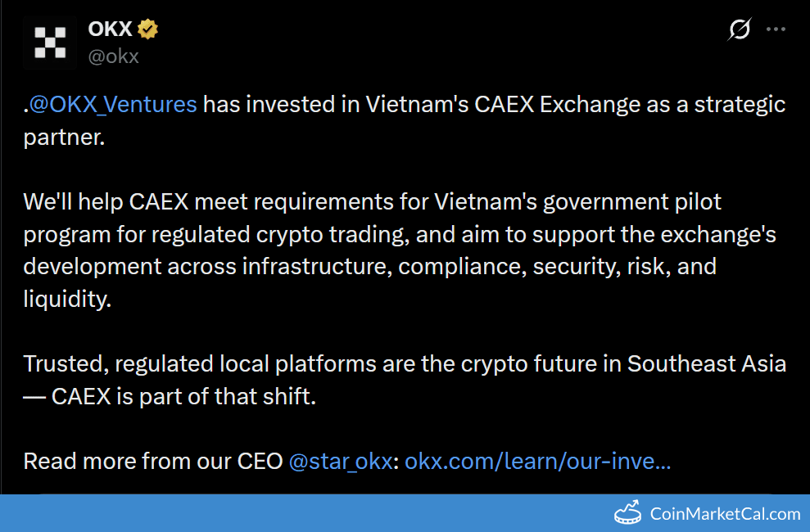The height and width of the screenshot is (532, 810).
Task: Click the OKX profile avatar logo
Action: click(50, 43)
